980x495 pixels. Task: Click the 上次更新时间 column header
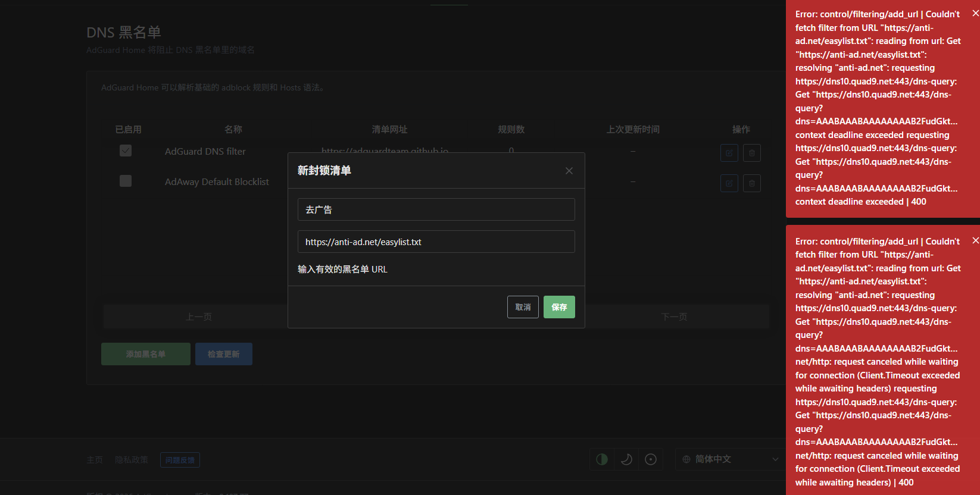633,129
